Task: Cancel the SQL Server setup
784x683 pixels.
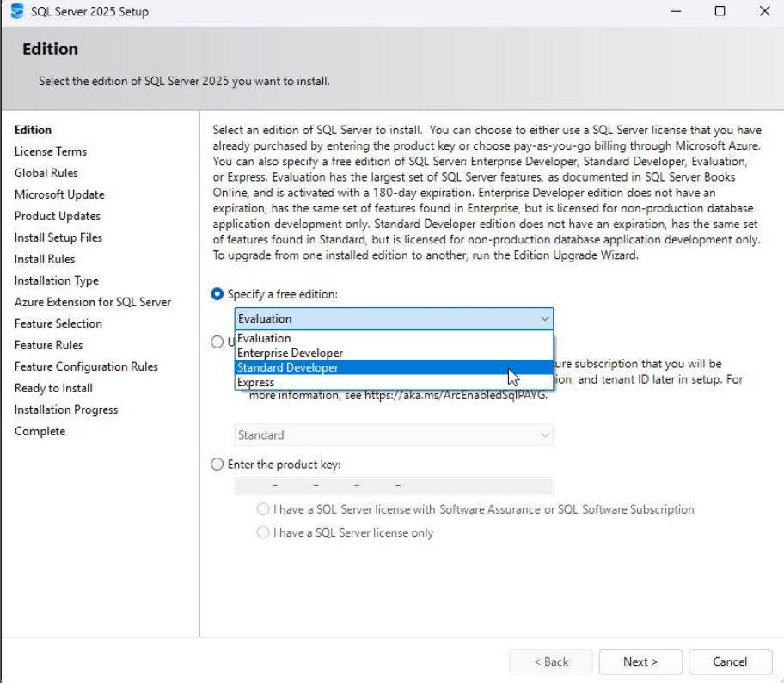Action: [731, 662]
